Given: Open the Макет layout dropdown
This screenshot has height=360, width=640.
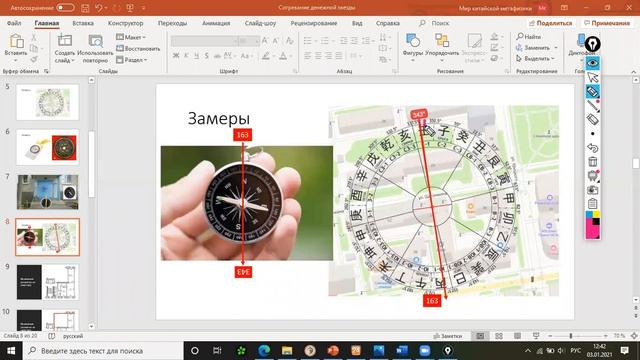Looking at the screenshot, I should (x=131, y=37).
